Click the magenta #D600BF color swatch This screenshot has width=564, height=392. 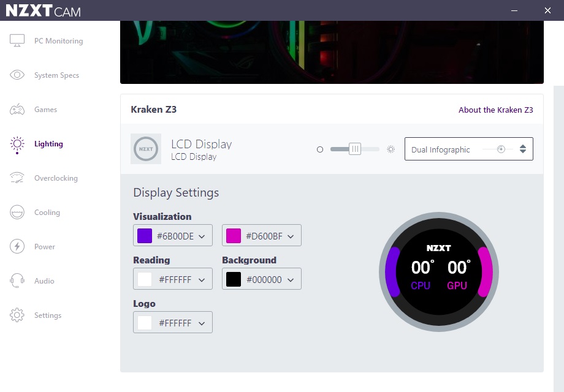coord(234,236)
